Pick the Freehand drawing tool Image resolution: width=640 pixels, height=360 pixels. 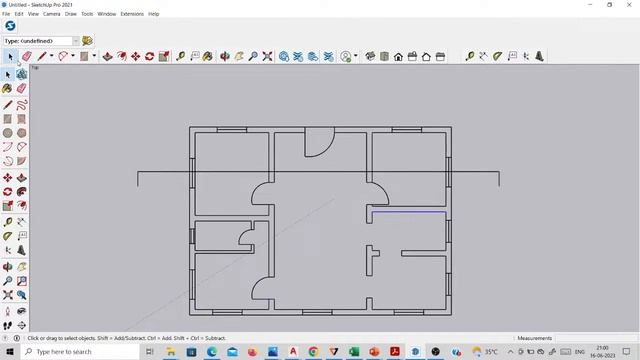point(22,105)
